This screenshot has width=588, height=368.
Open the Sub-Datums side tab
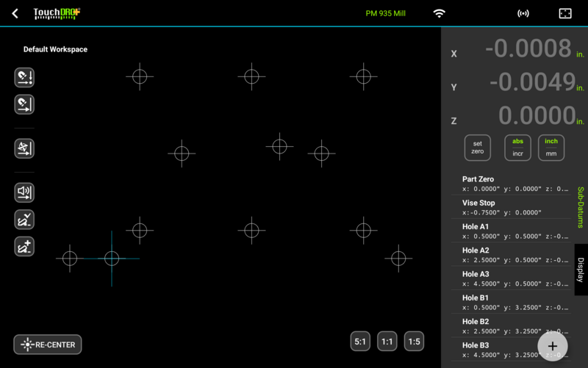tap(581, 207)
